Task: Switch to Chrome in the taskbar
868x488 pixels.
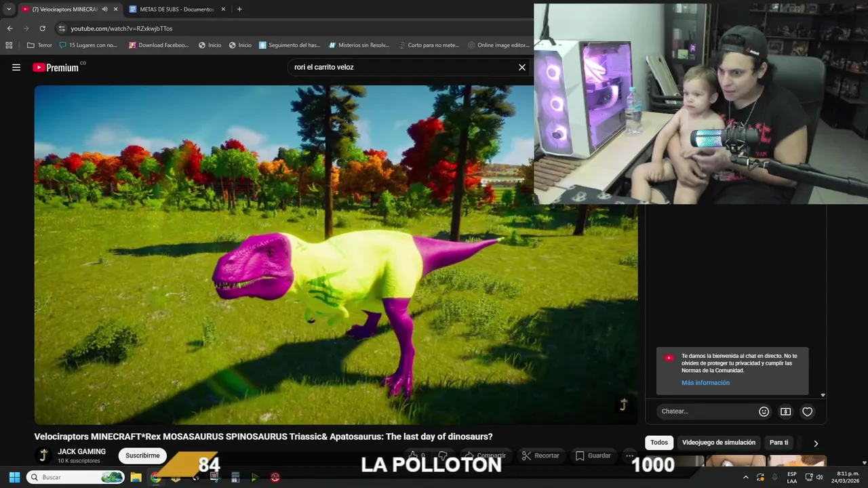Action: point(155,477)
